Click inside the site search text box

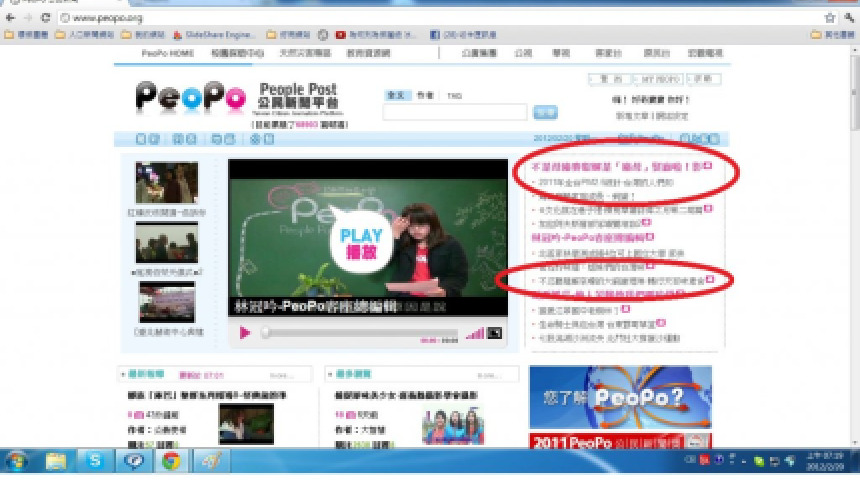(455, 113)
